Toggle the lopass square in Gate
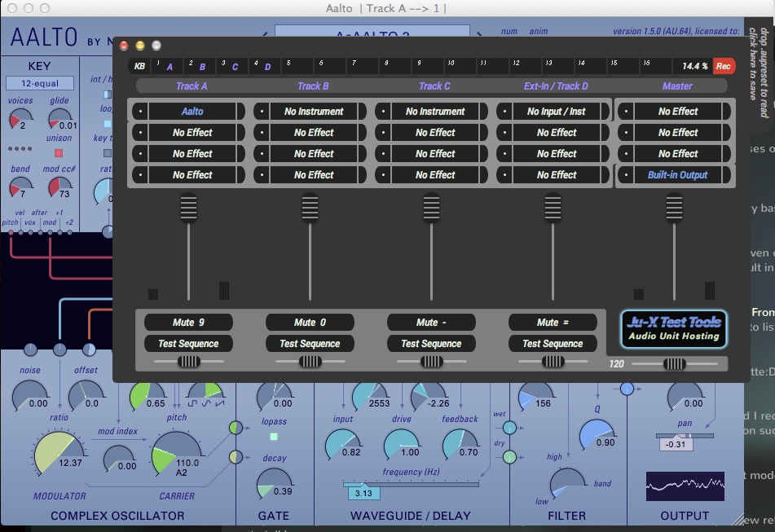Viewport: 775px width, 532px height. [x=273, y=437]
